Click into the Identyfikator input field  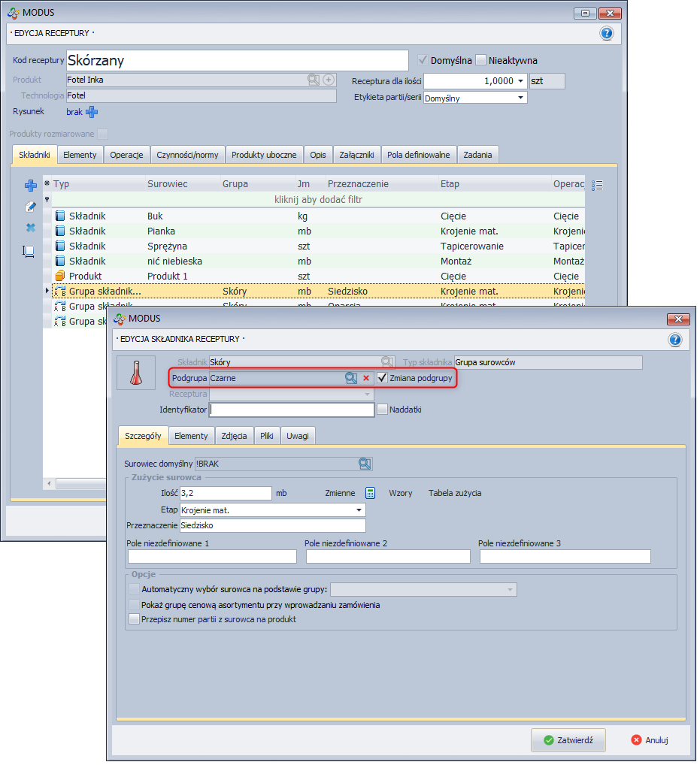click(x=291, y=410)
